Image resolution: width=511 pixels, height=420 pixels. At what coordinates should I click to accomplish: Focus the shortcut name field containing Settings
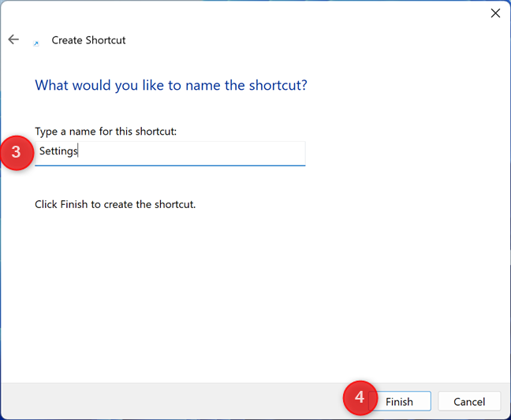[x=170, y=154]
